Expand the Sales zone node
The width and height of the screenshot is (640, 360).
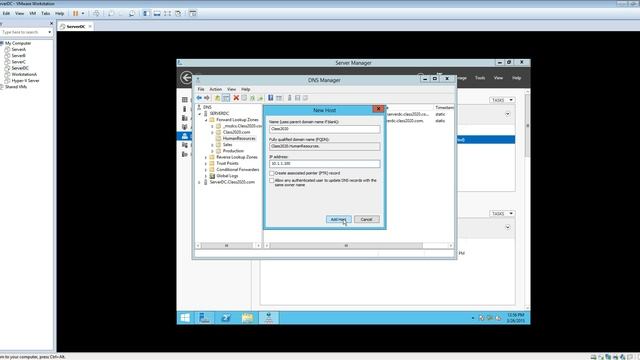point(212,145)
